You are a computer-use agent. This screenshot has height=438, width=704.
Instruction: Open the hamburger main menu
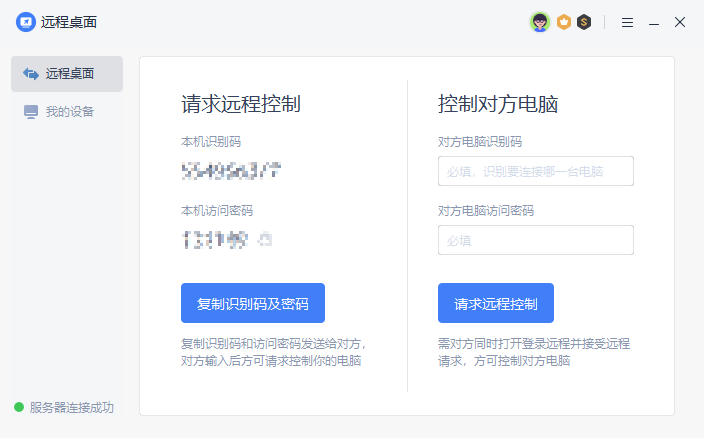[627, 22]
